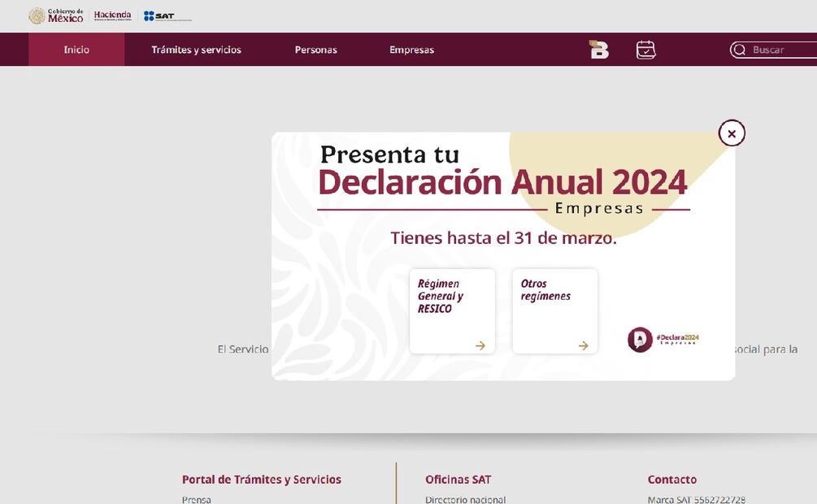Click the SAT logo
817x504 pixels.
pyautogui.click(x=167, y=16)
